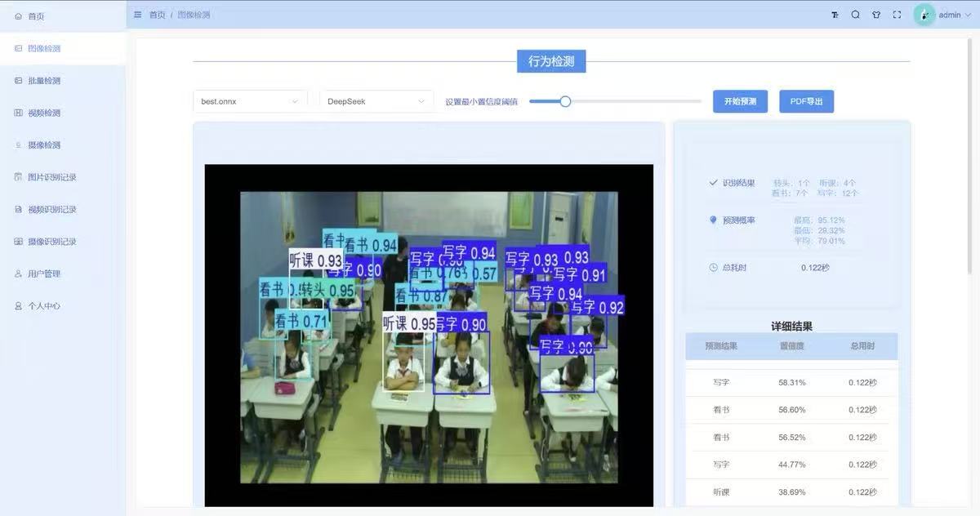
Task: Click the person icon beside 个人中心
Action: coord(18,306)
